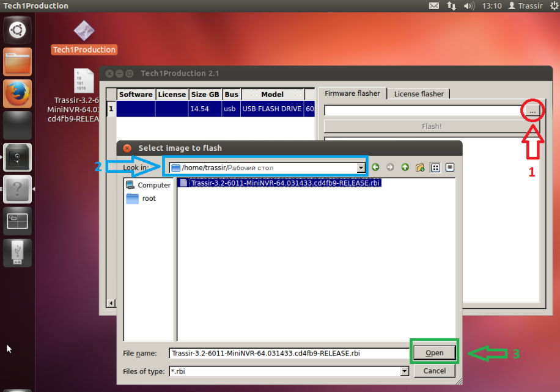Click the question mark launcher icon
The image size is (560, 392).
[18, 189]
